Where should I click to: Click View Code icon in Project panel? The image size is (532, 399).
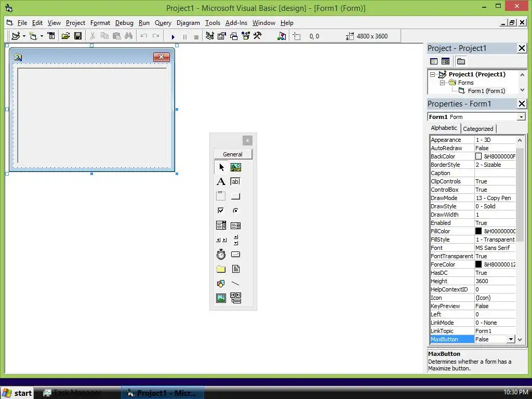[x=434, y=61]
